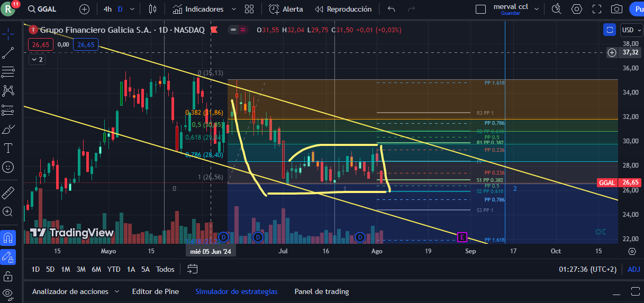Viewport: 644px width, 303px height.
Task: Activate the zoom in tool
Action: (x=8, y=212)
